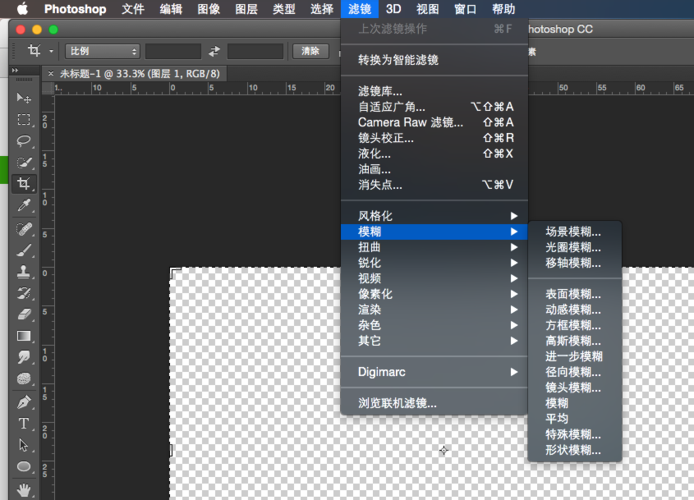Image resolution: width=694 pixels, height=500 pixels.
Task: Open the 选择 menu
Action: coord(322,9)
